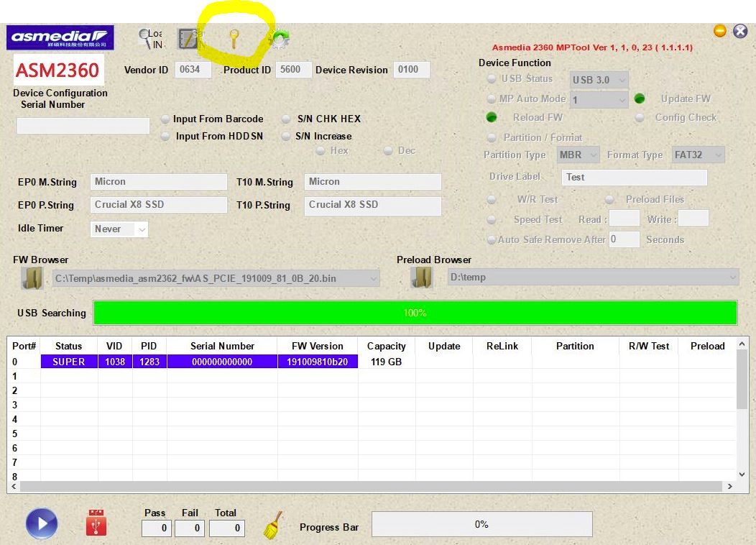The width and height of the screenshot is (756, 545).
Task: Click the FW Version column header
Action: coord(318,346)
